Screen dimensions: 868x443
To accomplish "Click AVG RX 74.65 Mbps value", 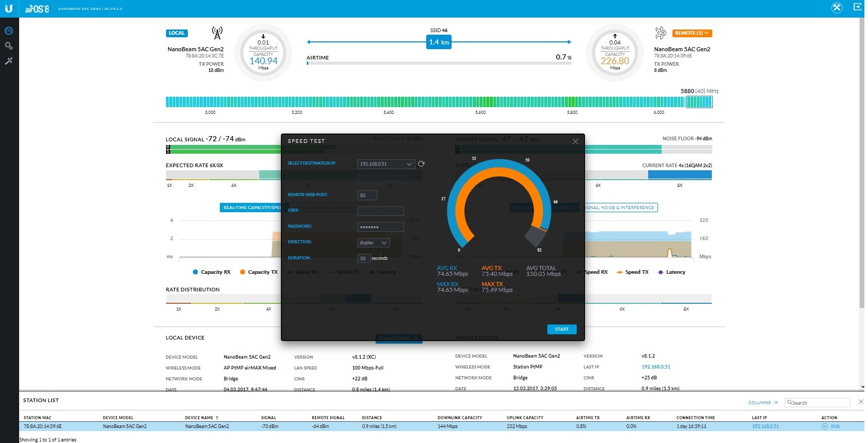I will [x=453, y=274].
